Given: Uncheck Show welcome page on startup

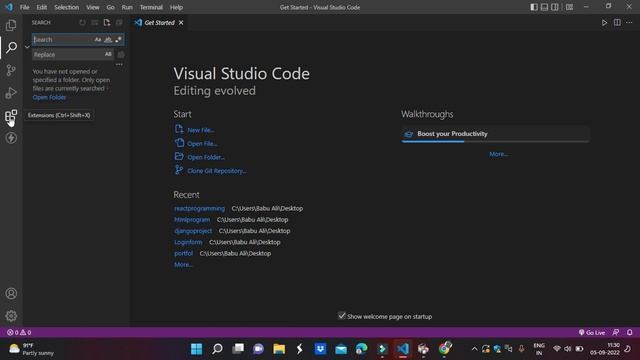Looking at the screenshot, I should click(342, 316).
